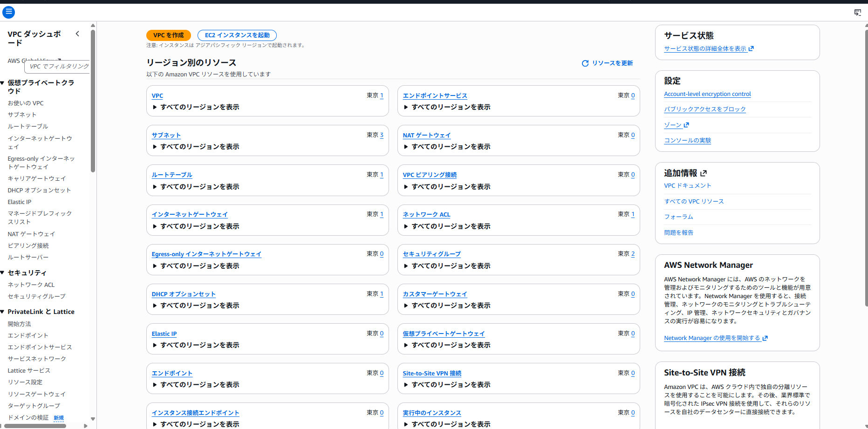This screenshot has height=429, width=868.
Task: Expand all regions for the VPC card
Action: pyautogui.click(x=196, y=107)
